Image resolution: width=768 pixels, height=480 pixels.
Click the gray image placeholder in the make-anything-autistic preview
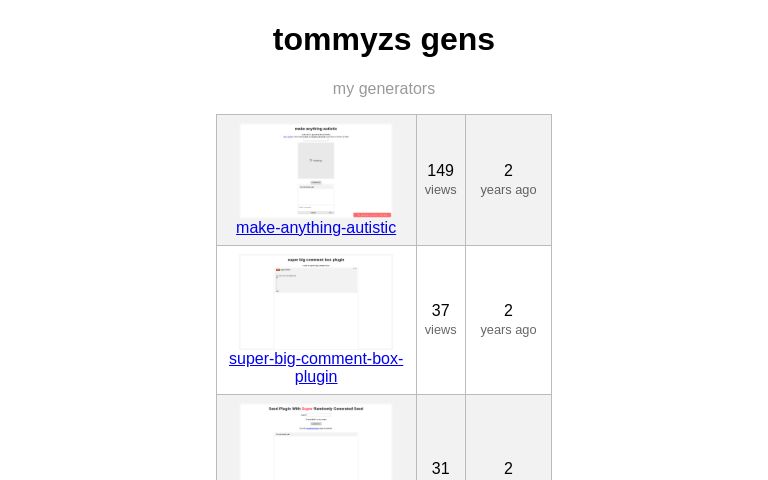(x=316, y=160)
